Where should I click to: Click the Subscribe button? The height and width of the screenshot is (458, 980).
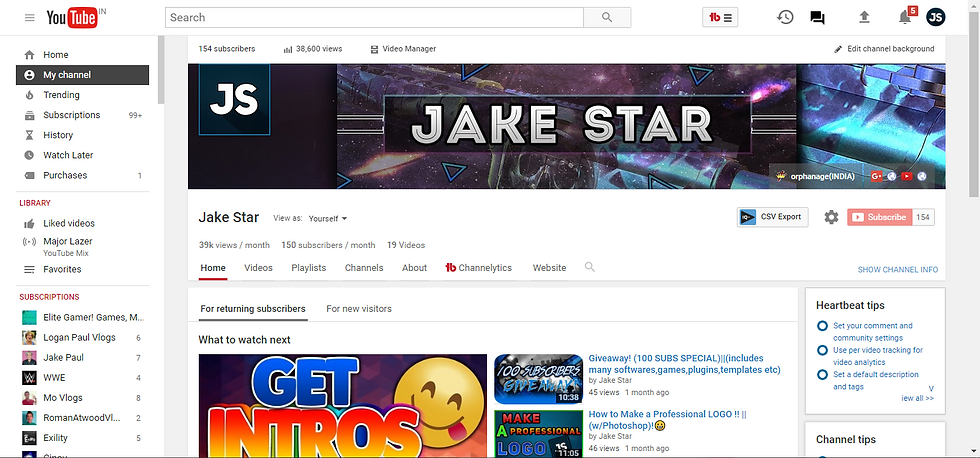click(880, 217)
